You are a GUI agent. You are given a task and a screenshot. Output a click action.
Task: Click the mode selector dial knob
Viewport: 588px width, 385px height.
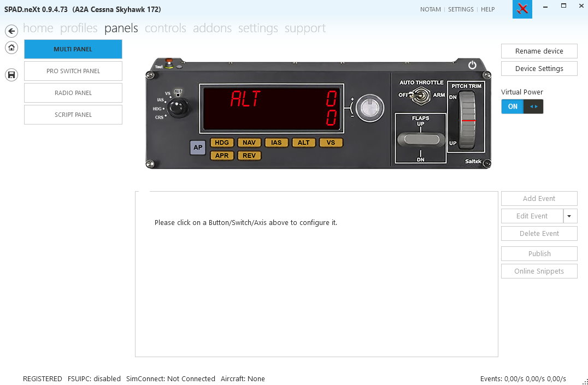coord(177,108)
